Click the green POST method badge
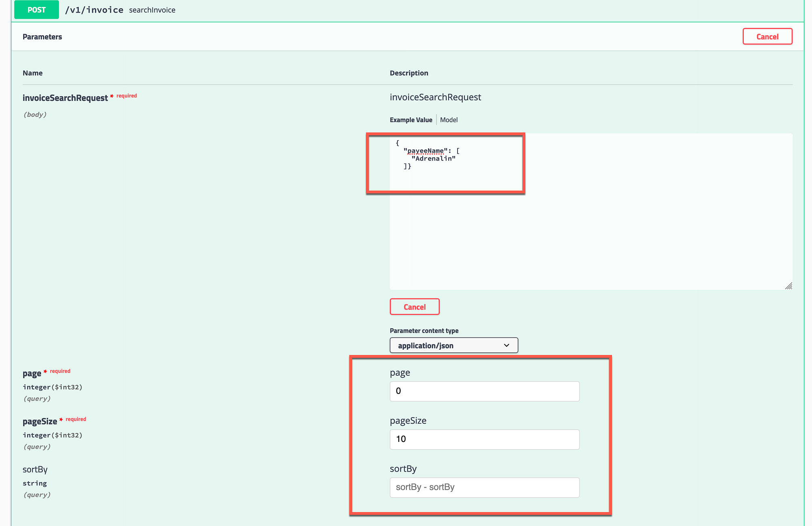The height and width of the screenshot is (526, 812). coord(36,9)
